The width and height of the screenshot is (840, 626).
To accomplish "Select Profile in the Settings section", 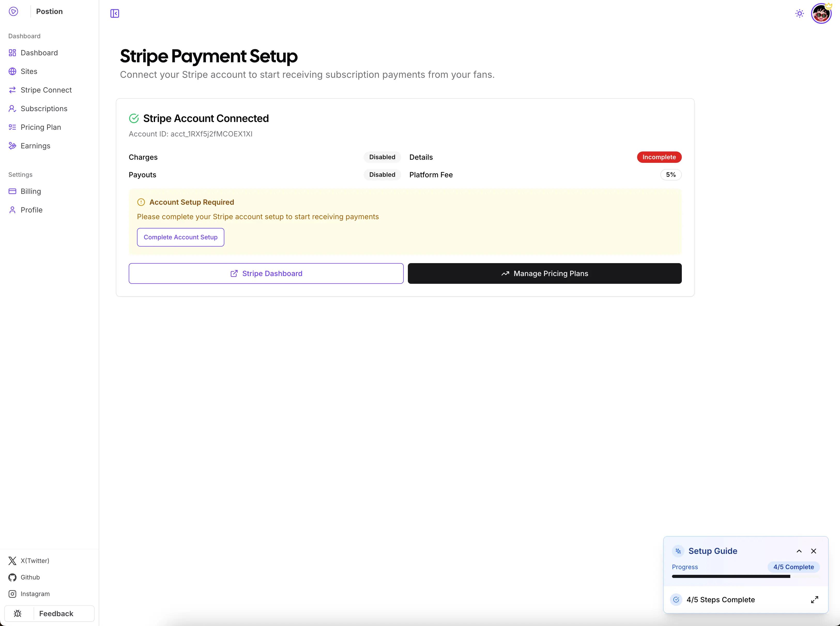I will (x=32, y=210).
